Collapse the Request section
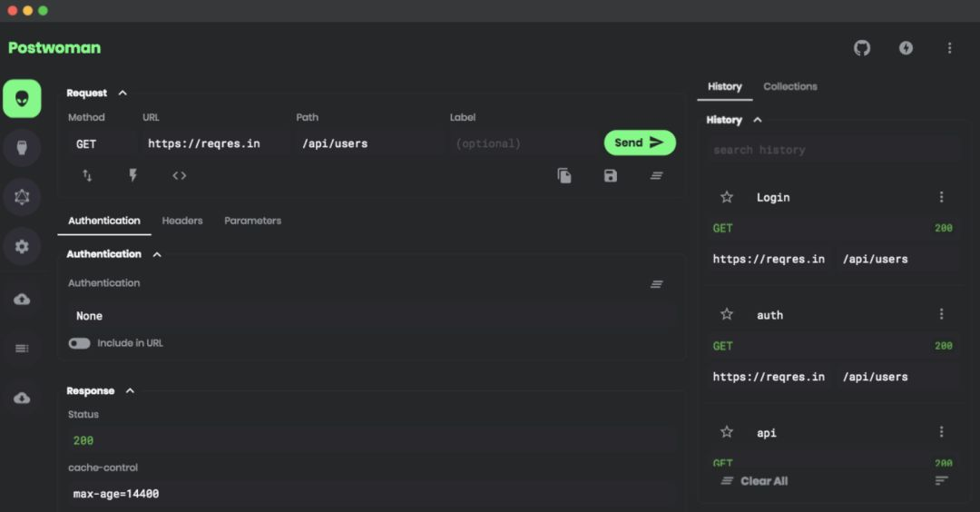Viewport: 980px width, 512px height. pyautogui.click(x=122, y=94)
